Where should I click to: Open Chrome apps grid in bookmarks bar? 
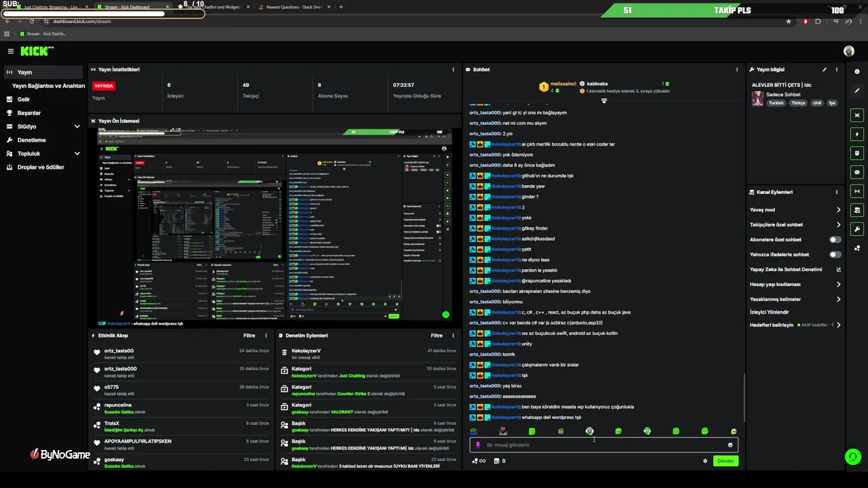point(7,33)
